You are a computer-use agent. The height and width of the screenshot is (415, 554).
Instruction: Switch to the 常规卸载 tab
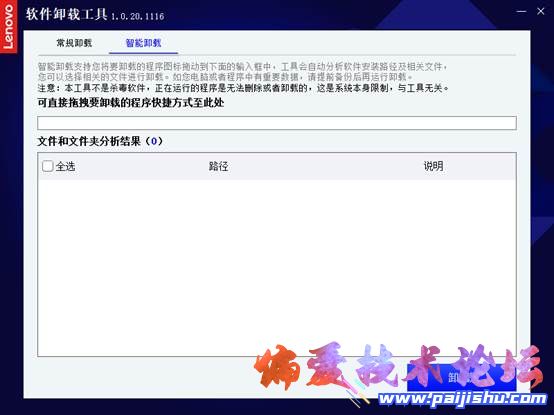click(74, 43)
